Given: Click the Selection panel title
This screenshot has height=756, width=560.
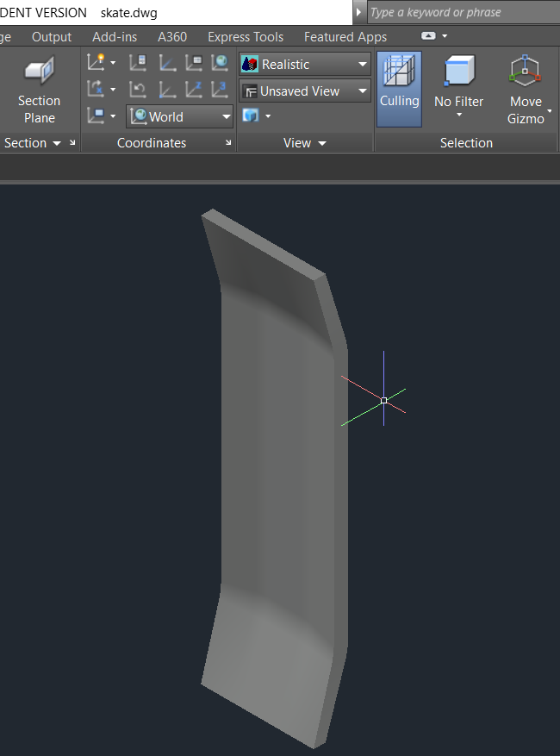Looking at the screenshot, I should pos(466,143).
